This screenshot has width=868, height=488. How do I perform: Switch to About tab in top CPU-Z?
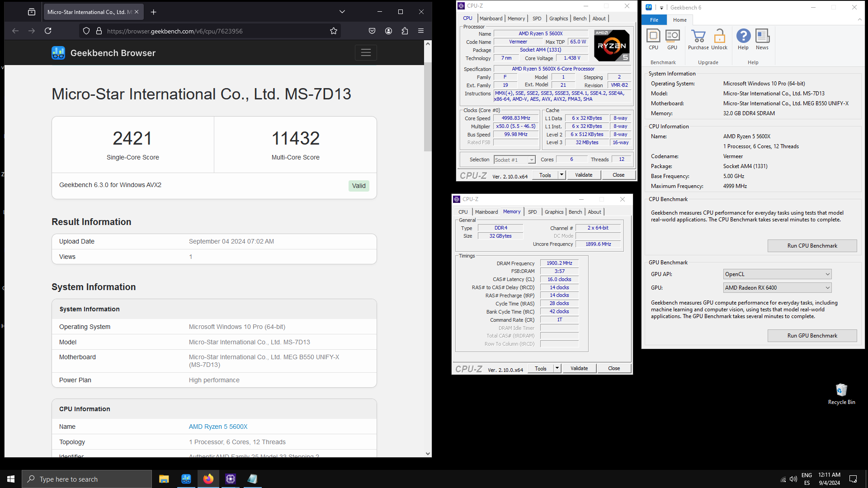pyautogui.click(x=599, y=19)
